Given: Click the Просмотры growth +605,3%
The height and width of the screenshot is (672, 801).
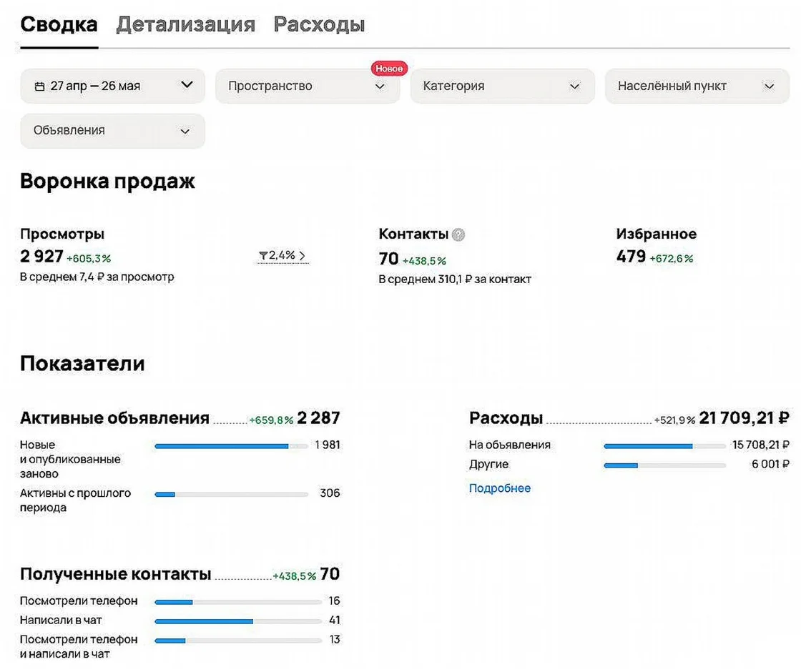Looking at the screenshot, I should click(89, 259).
